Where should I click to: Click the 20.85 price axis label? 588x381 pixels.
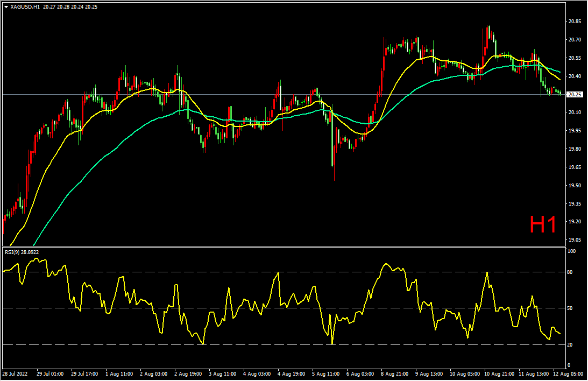pyautogui.click(x=575, y=22)
